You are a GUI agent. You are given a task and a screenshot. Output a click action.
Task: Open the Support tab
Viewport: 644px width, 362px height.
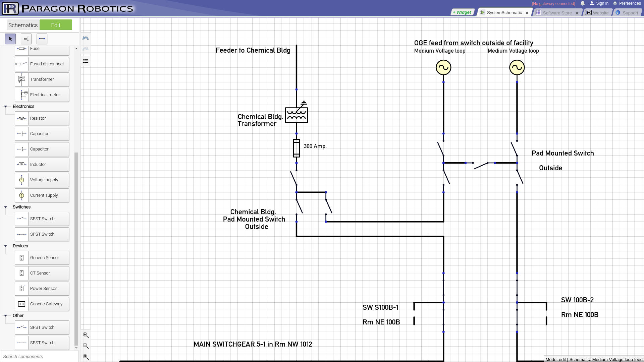pyautogui.click(x=627, y=13)
